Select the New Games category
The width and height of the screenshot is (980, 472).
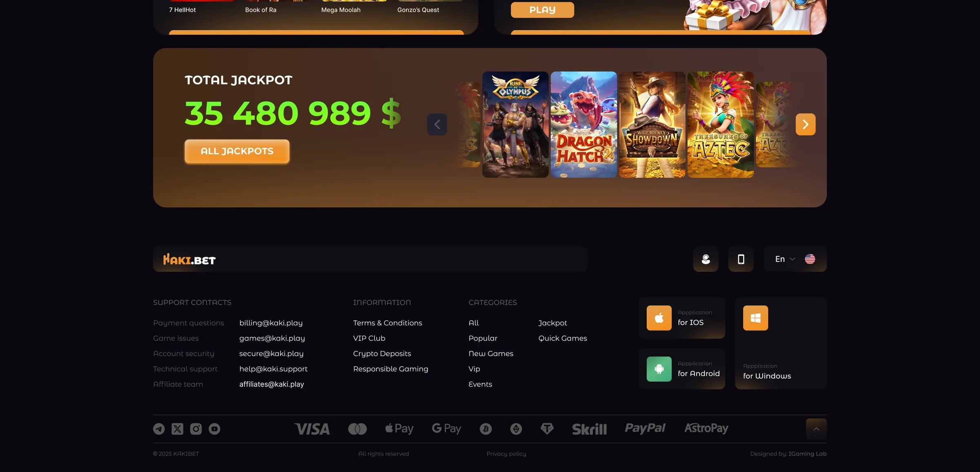click(491, 353)
